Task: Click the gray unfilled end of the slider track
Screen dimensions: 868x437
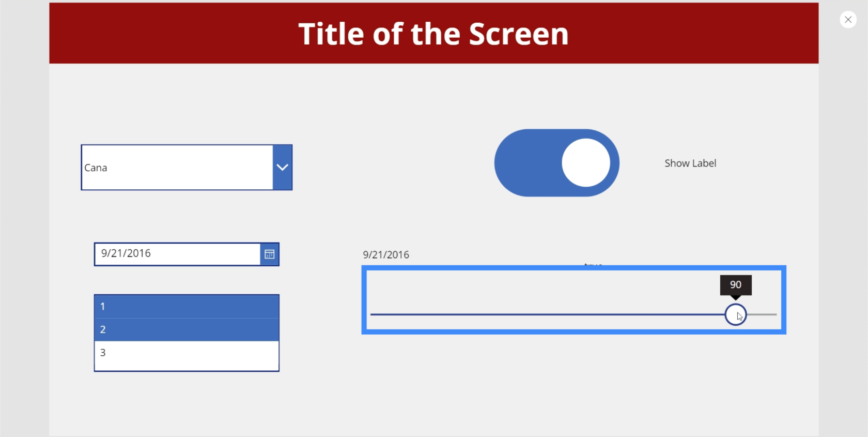Action: pyautogui.click(x=762, y=314)
